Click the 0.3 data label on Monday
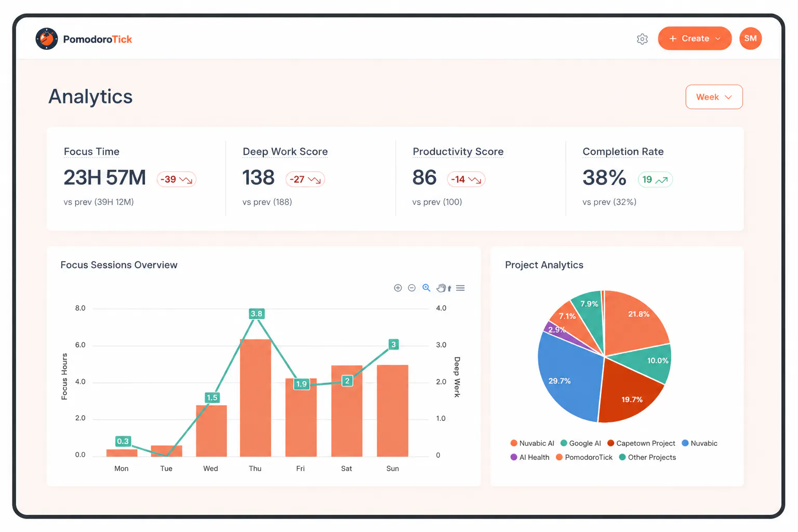Image resolution: width=798 pixels, height=532 pixels. point(123,441)
